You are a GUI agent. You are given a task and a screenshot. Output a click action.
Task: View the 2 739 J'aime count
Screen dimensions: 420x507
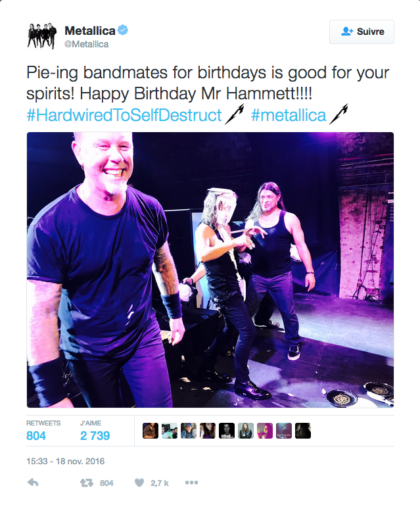point(95,435)
